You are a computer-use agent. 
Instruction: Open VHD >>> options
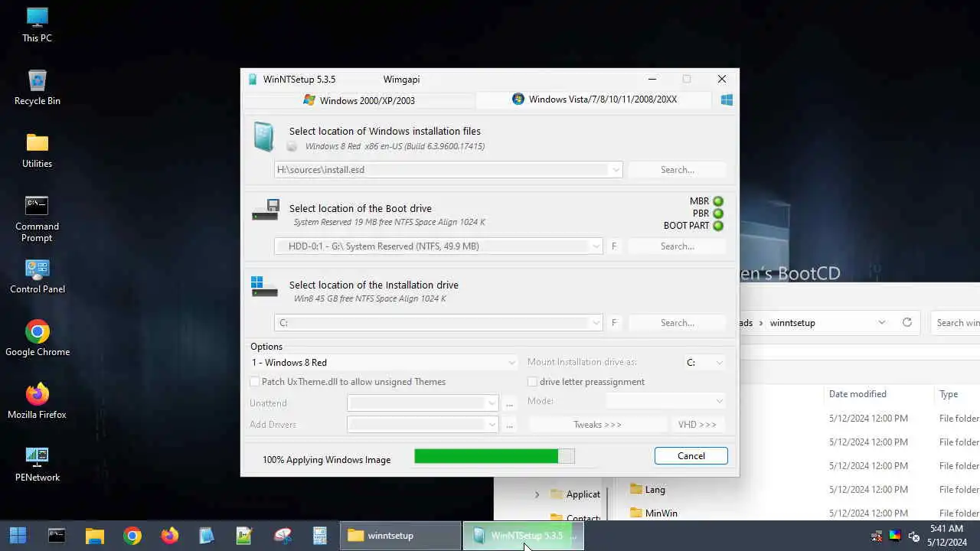click(x=697, y=424)
